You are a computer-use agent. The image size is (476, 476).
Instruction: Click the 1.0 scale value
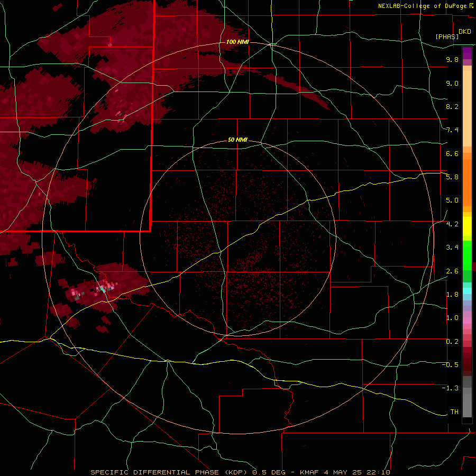pyautogui.click(x=452, y=318)
